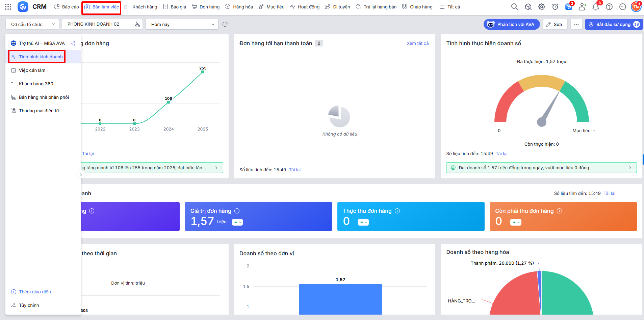Click the Phân tích với AVA button
Viewport: 644px width, 320px height.
(512, 24)
